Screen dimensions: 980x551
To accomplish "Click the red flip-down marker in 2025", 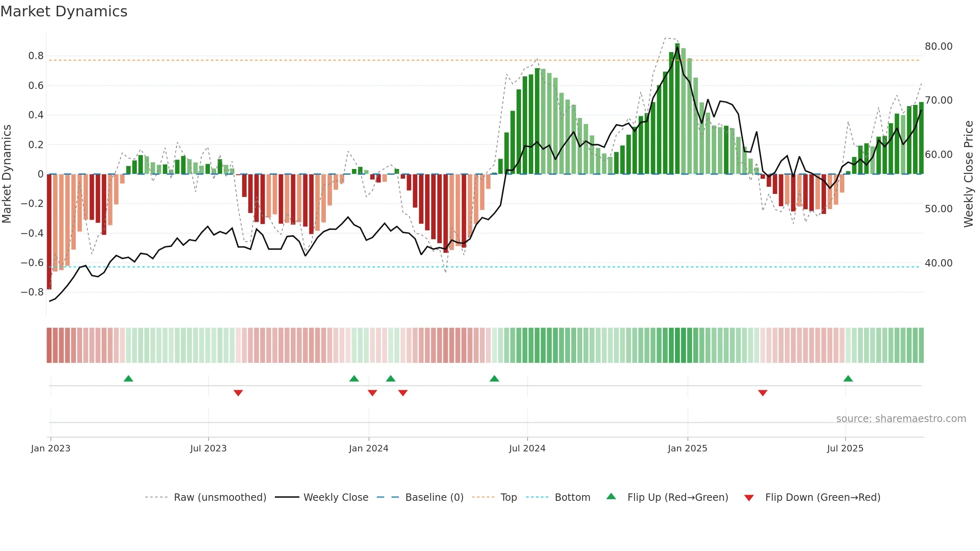I will pos(763,393).
